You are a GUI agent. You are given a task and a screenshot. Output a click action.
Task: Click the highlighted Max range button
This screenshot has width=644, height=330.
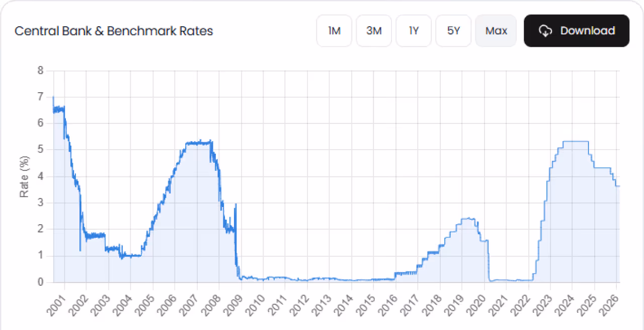point(496,31)
